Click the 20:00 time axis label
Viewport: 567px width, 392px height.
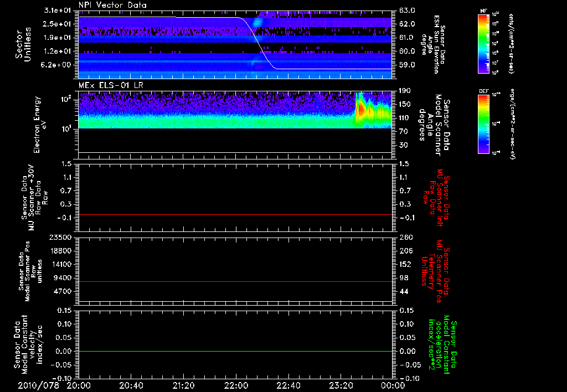click(x=79, y=385)
